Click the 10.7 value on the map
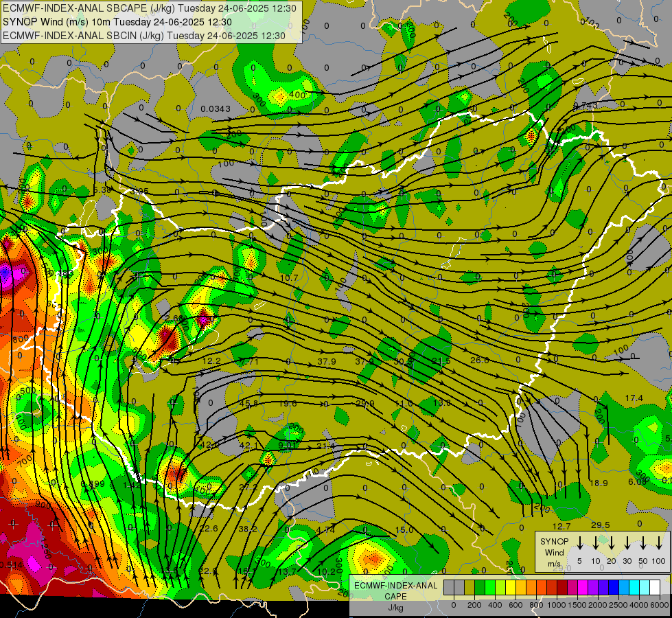 coord(288,278)
